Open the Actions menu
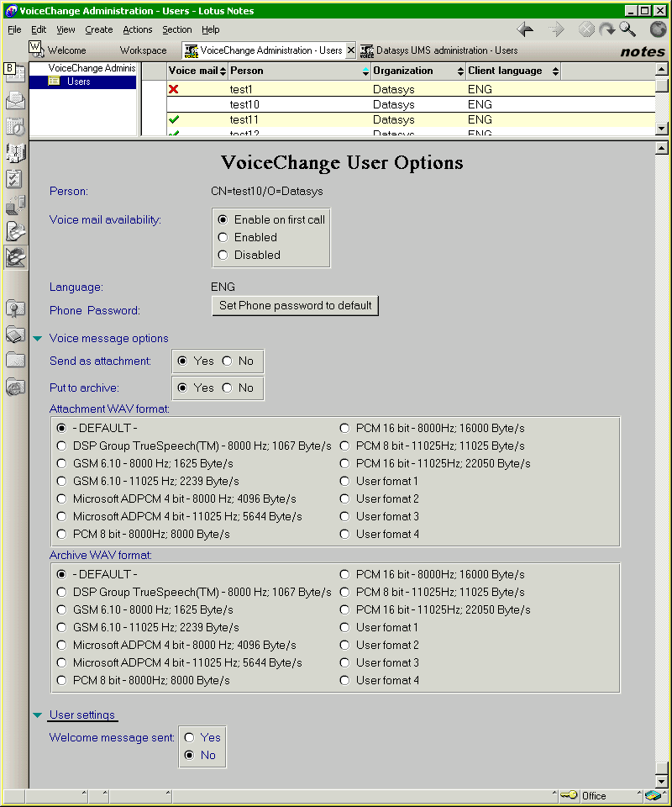 [137, 29]
